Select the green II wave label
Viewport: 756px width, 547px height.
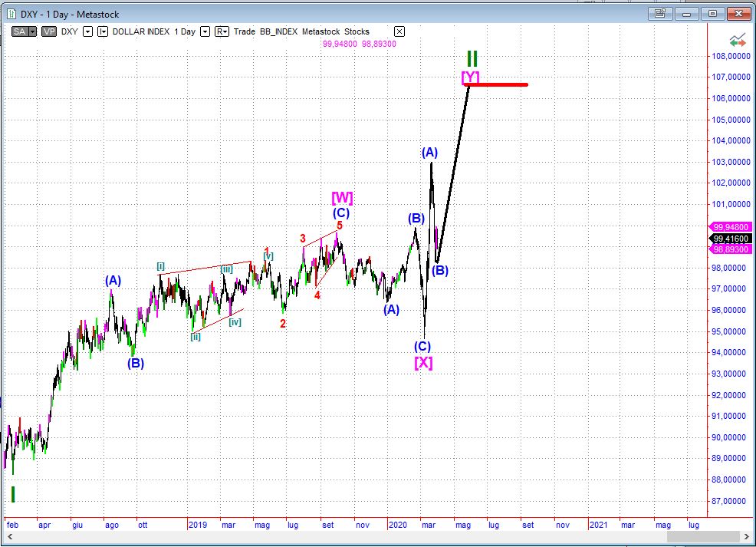[472, 58]
